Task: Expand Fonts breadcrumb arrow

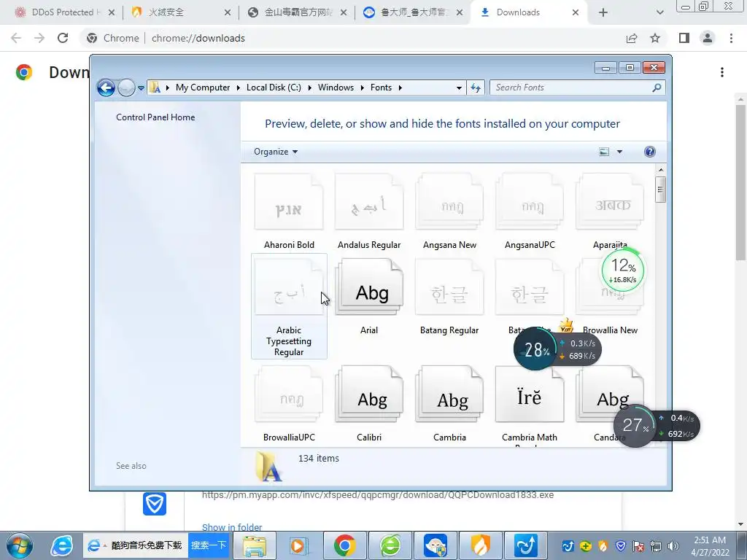Action: point(400,87)
